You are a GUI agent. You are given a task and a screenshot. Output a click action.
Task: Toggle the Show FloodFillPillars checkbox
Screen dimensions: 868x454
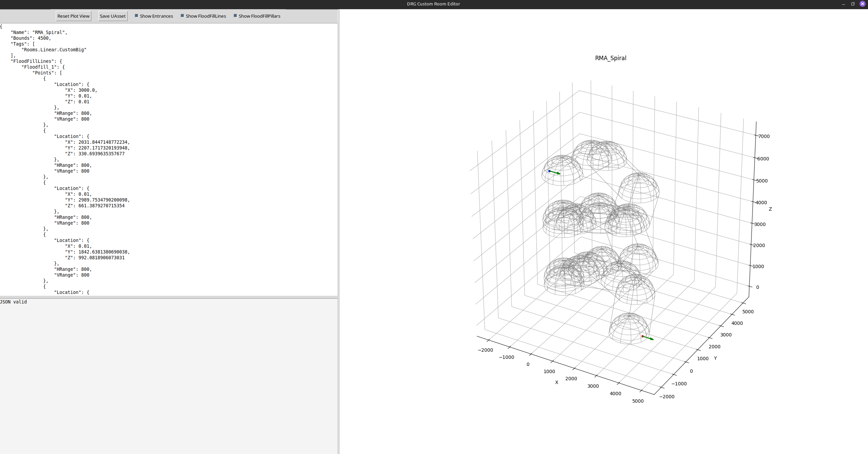235,16
